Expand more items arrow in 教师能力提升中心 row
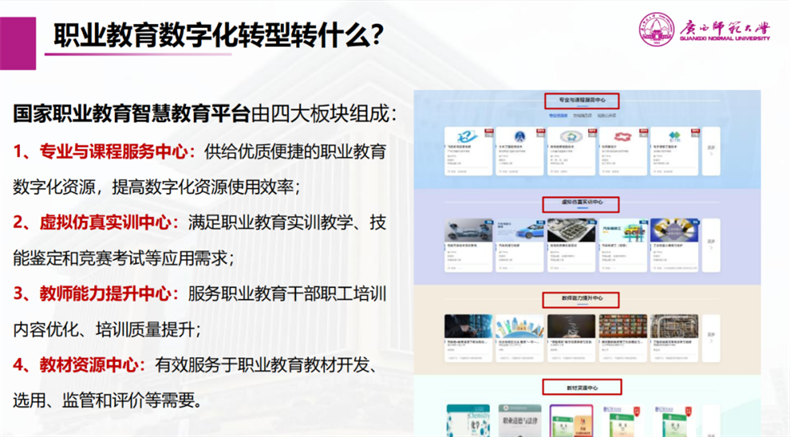This screenshot has height=437, width=790. (x=713, y=340)
